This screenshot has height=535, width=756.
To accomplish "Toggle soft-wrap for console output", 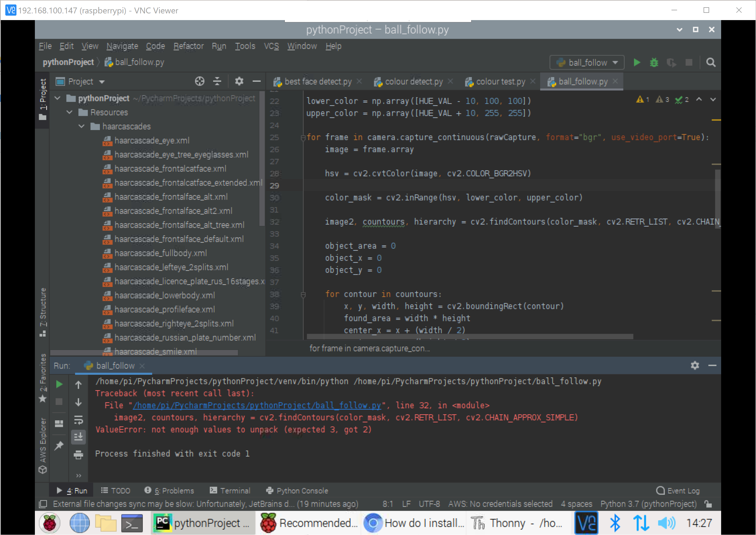I will click(x=78, y=420).
